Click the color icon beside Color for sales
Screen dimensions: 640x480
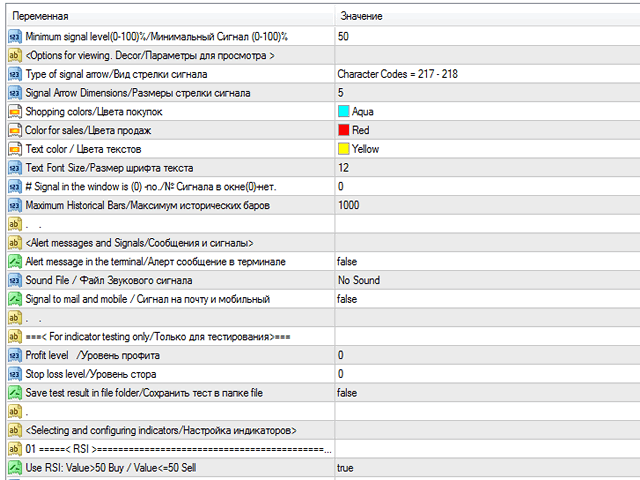[15, 131]
